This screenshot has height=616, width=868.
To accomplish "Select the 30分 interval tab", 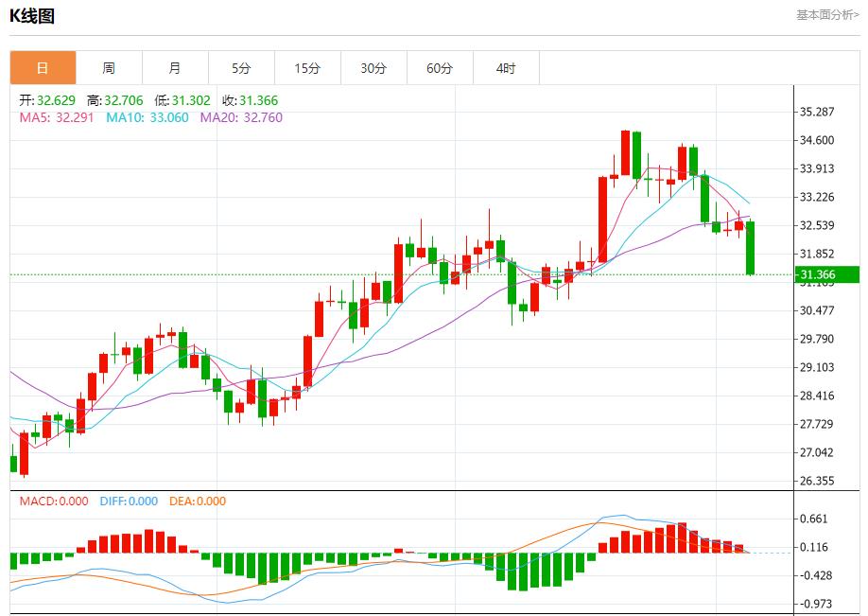I will click(373, 68).
